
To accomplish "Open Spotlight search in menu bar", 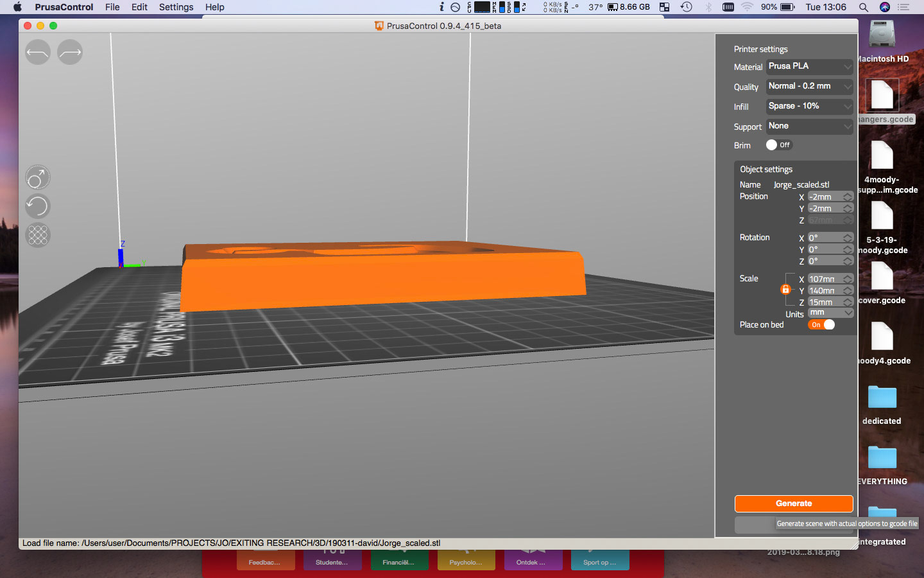I will [864, 7].
